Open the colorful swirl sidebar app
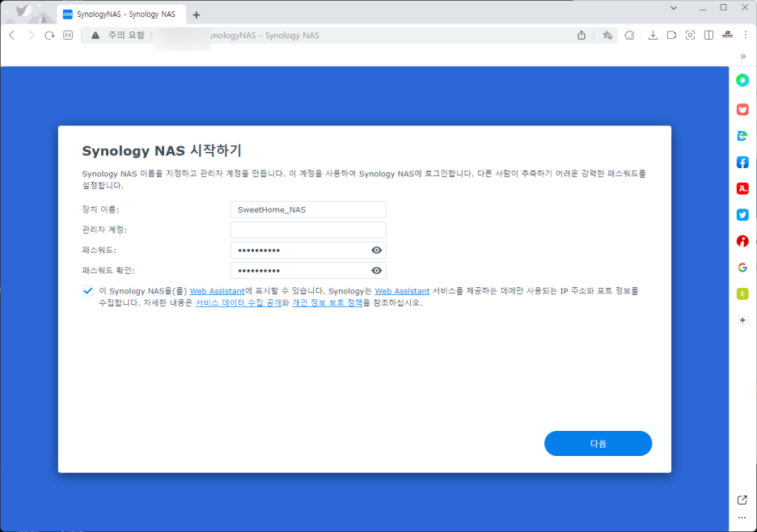The image size is (757, 532). click(x=742, y=136)
